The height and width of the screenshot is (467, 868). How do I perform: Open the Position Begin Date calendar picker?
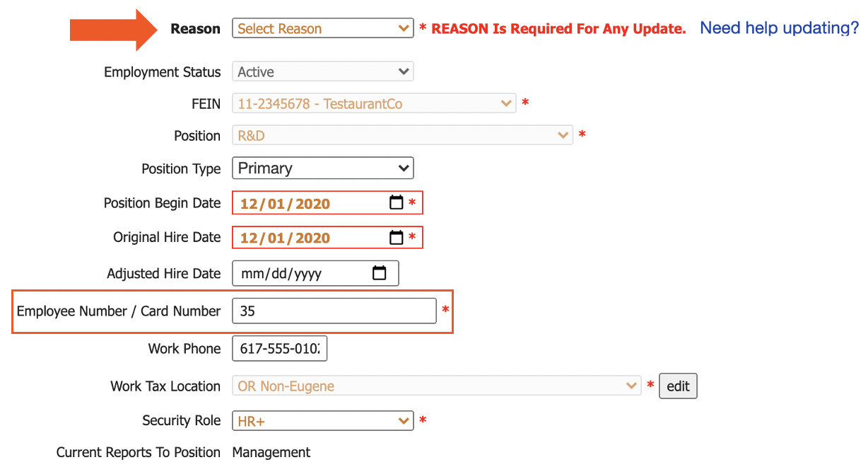(398, 202)
